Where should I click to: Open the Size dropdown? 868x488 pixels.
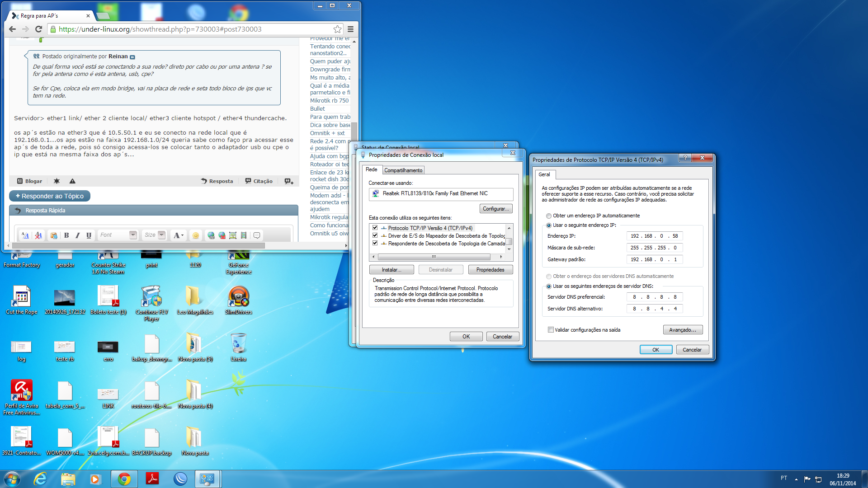[x=161, y=235]
